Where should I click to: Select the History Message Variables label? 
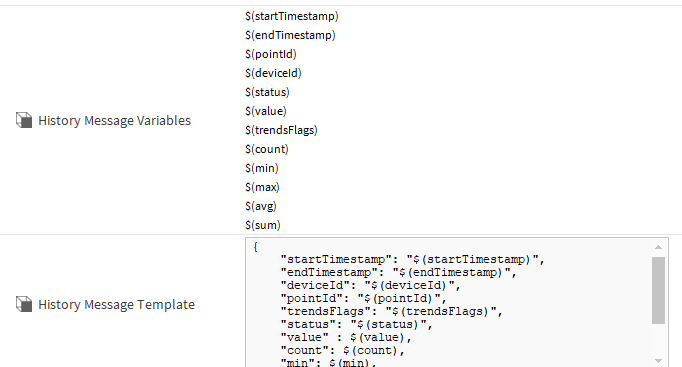pyautogui.click(x=114, y=120)
